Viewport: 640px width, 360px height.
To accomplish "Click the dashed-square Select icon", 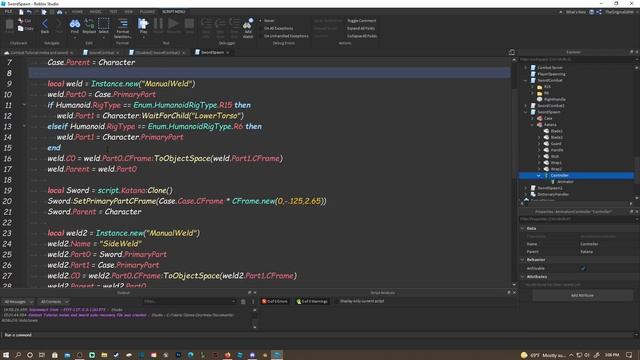I will [x=104, y=24].
